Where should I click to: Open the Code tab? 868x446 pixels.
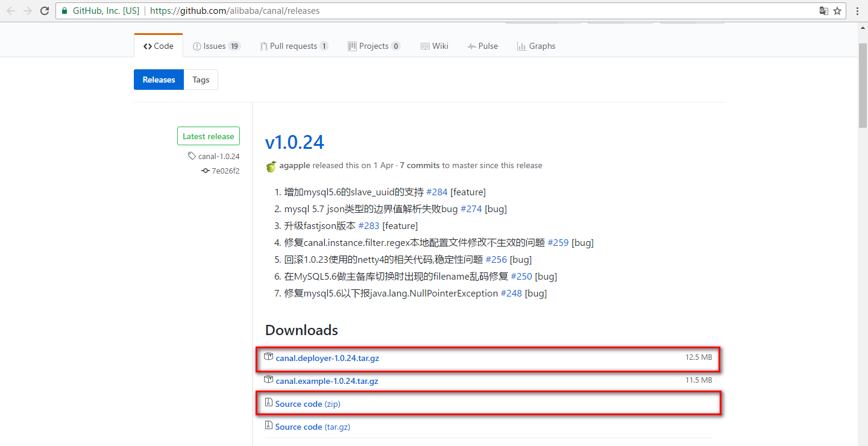[159, 46]
